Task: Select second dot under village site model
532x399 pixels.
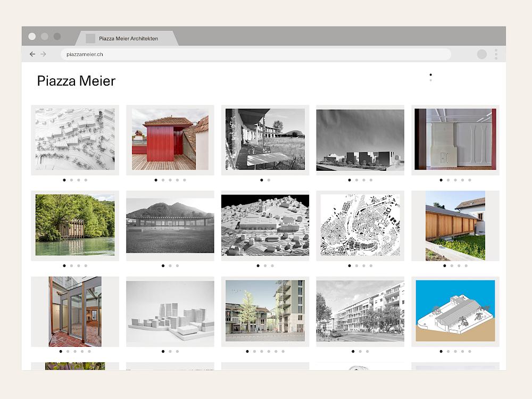Action: point(265,265)
